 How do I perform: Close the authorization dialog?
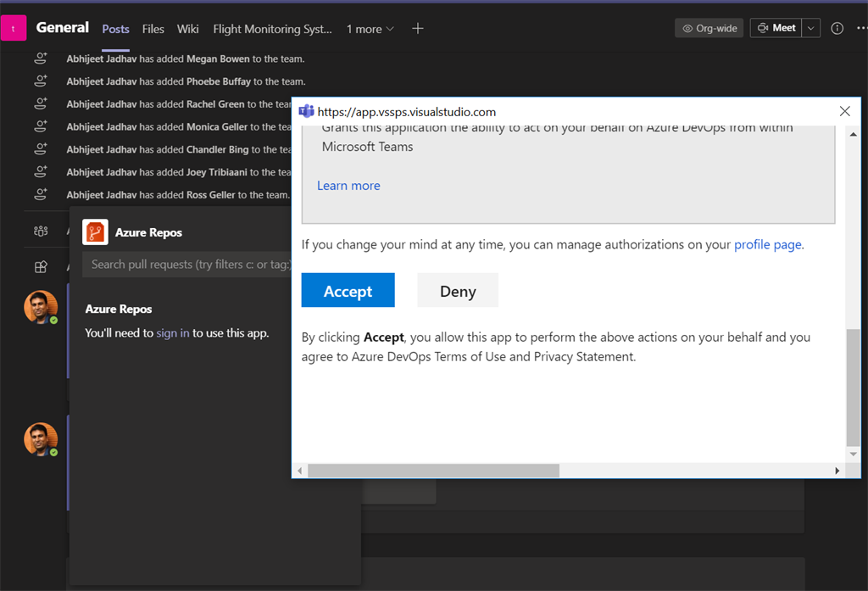coord(844,112)
